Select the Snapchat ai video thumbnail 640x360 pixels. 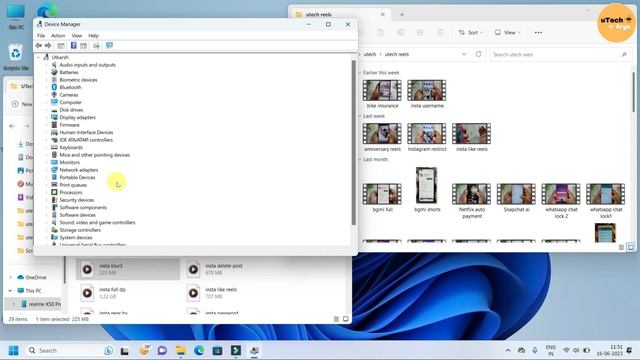(x=516, y=194)
